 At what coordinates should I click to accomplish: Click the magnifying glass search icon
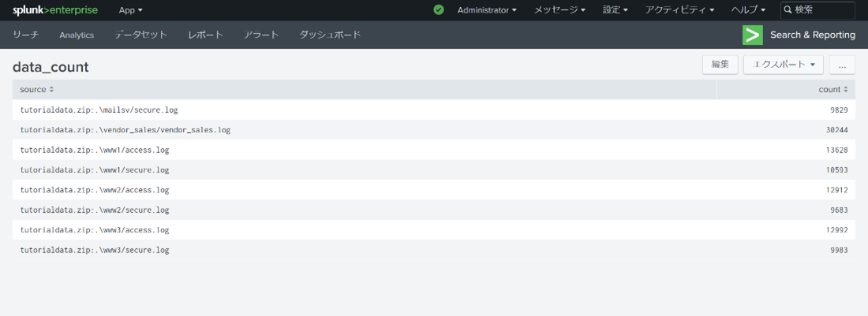(788, 10)
